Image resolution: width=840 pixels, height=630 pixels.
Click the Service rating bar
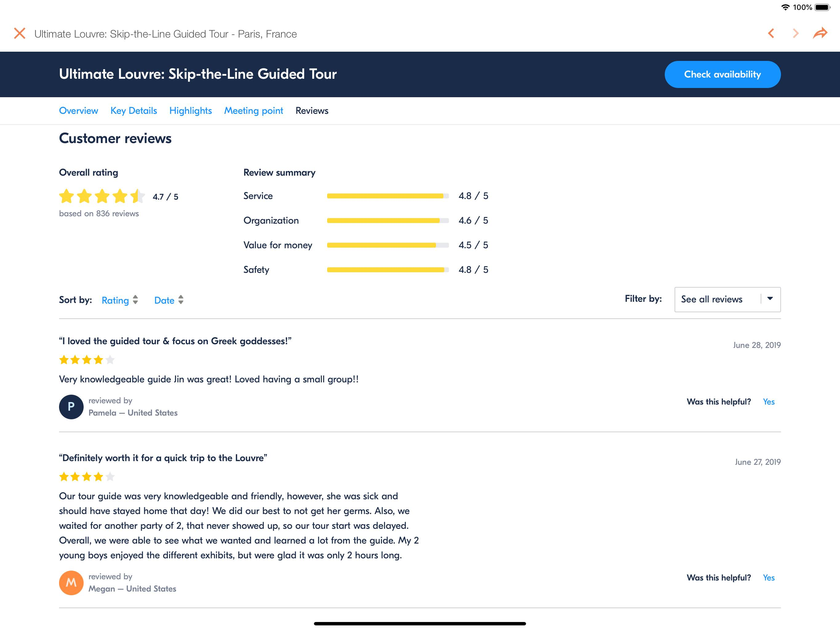(x=388, y=196)
